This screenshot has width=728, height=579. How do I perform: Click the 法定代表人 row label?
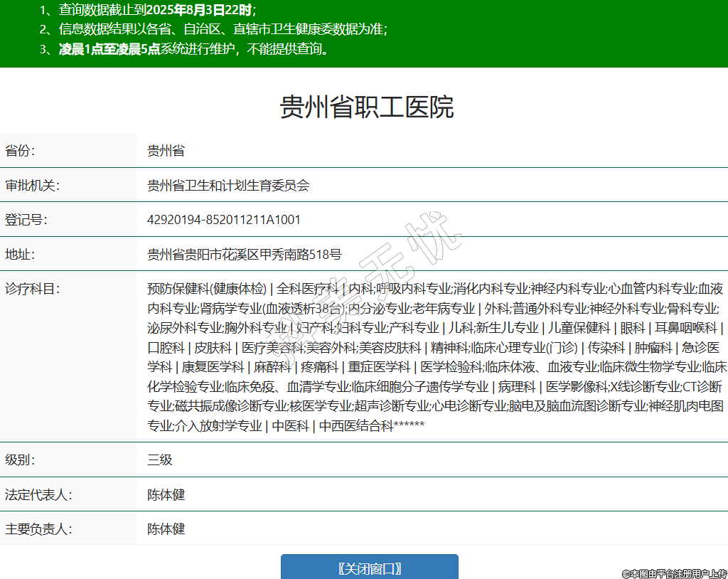point(38,494)
